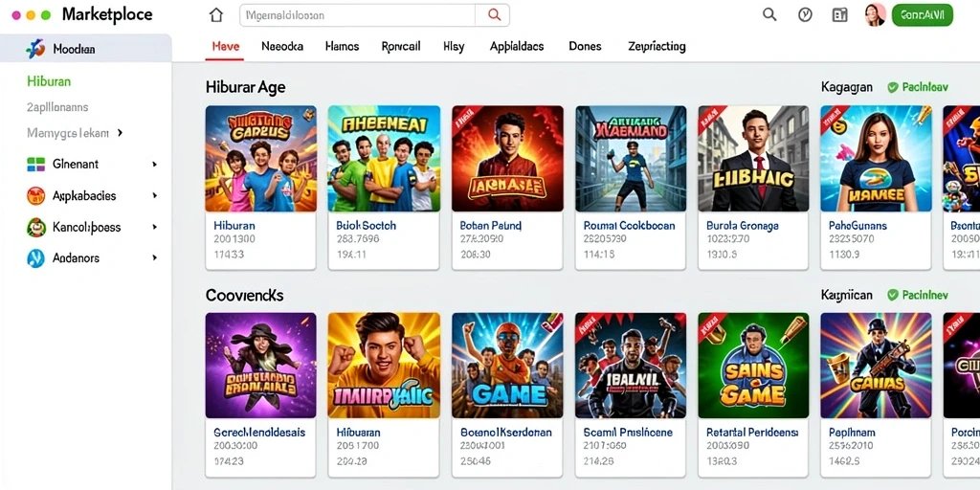
Task: Open the Kagagan link in Hiburar Age row
Action: coord(846,87)
